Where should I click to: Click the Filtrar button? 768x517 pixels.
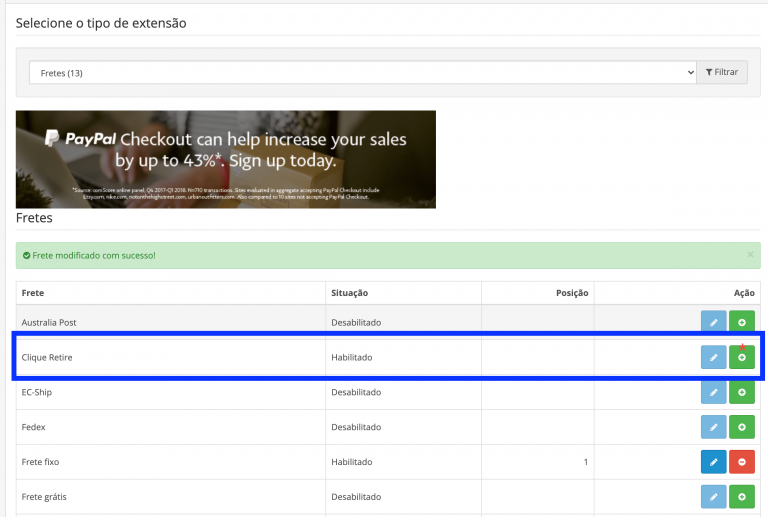pos(722,73)
